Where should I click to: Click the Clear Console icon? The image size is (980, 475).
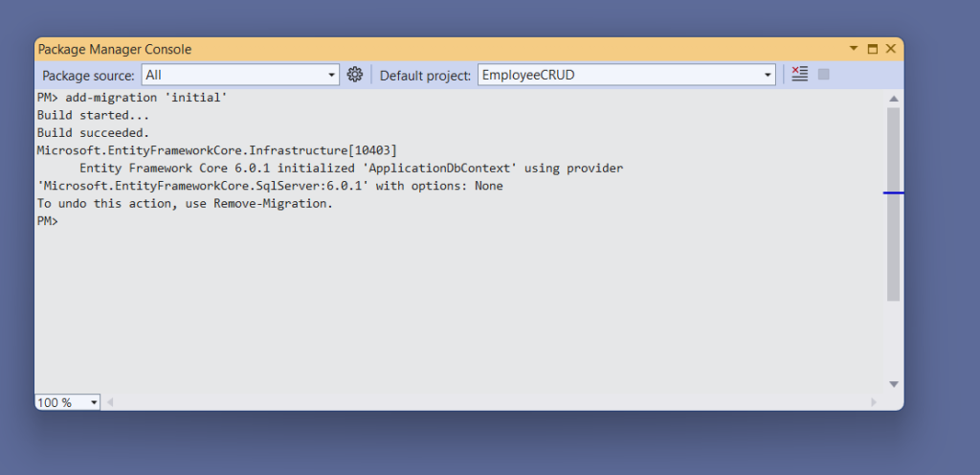(800, 75)
